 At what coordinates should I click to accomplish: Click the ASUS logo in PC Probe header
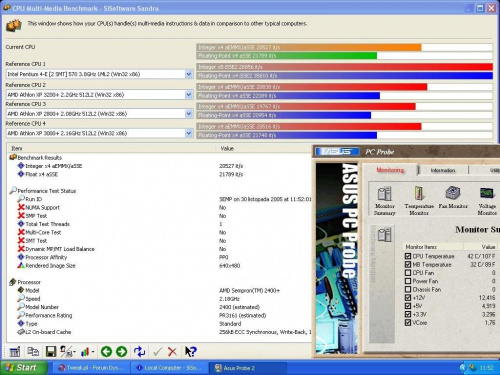(337, 152)
